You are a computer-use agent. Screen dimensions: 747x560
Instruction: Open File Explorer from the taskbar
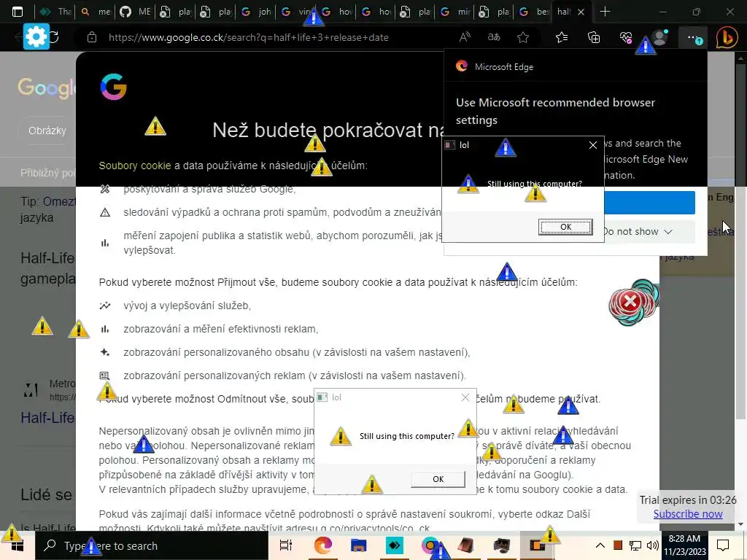coord(358,545)
